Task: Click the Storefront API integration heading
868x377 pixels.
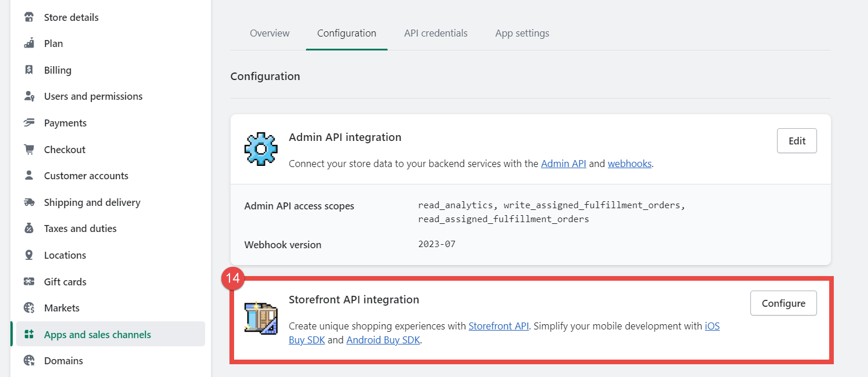Action: pyautogui.click(x=354, y=300)
